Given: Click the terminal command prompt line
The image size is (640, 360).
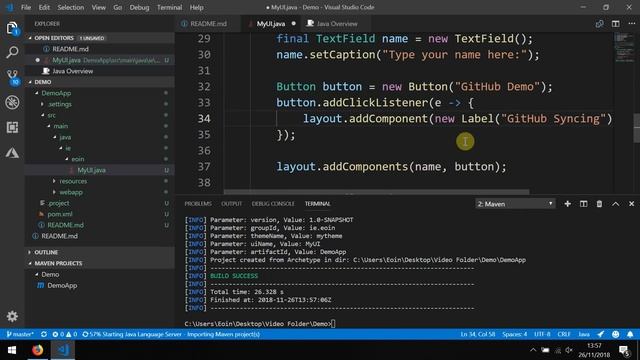Looking at the screenshot, I should click(x=260, y=324).
